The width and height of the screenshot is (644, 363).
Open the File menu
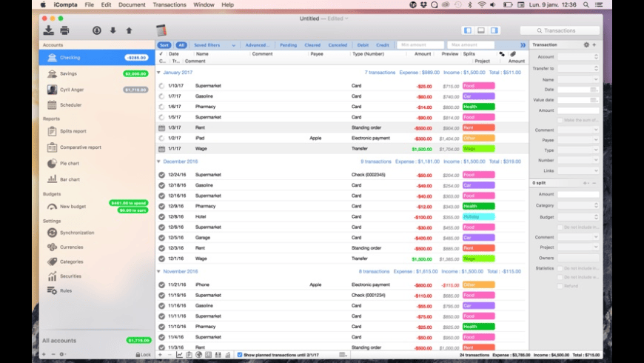[x=89, y=5]
